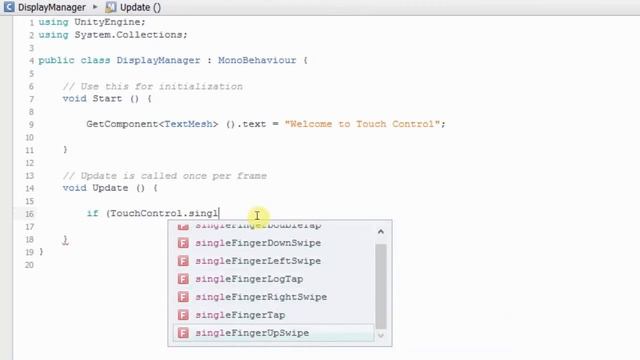Place cursor on 'using System.Collections;' line
Screen dimensions: 640x360
[113, 35]
